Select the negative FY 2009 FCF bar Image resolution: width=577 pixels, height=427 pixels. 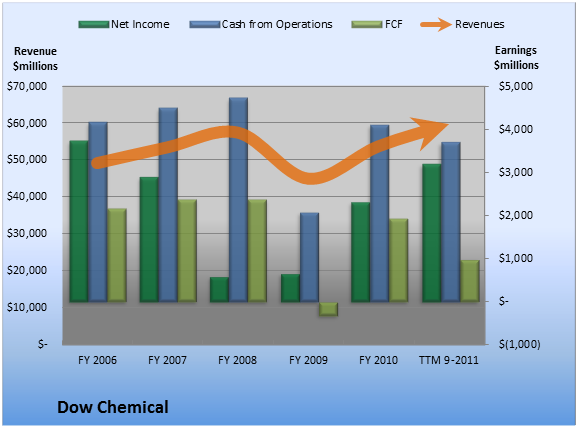[329, 309]
